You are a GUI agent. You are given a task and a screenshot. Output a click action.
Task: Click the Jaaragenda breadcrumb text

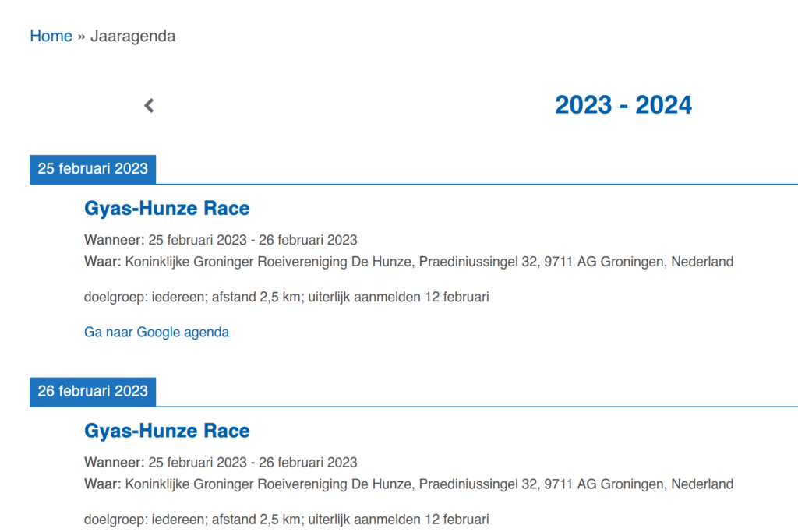(x=132, y=36)
